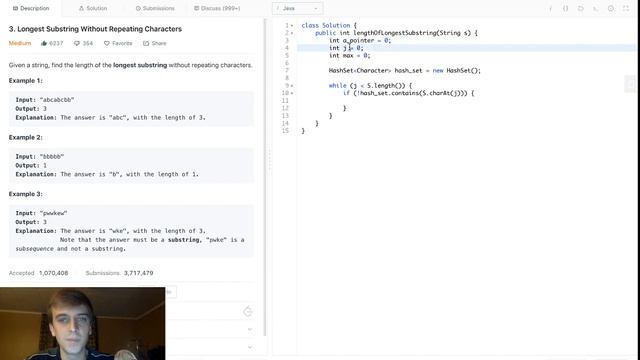Viewport: 640px width, 360px height.
Task: Open the comments icon showing 354
Action: click(x=77, y=43)
